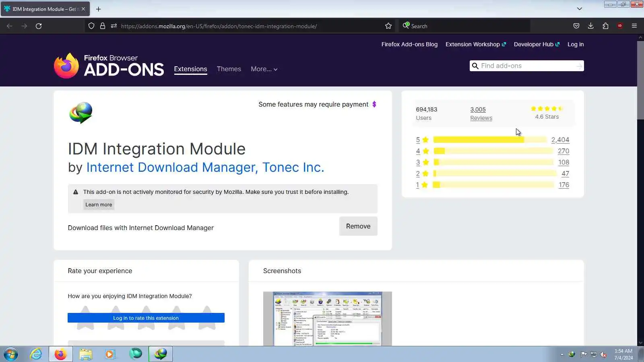Click the 4-star rating bar

(493, 151)
